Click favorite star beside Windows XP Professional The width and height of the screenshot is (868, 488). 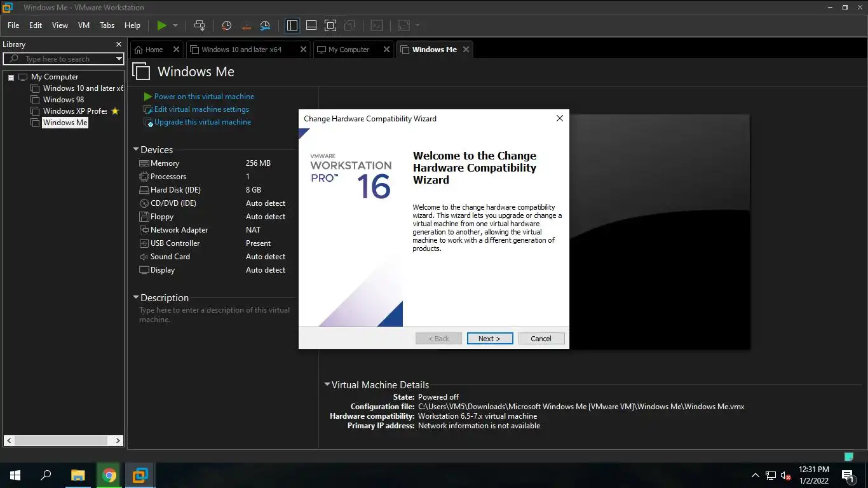tap(115, 111)
